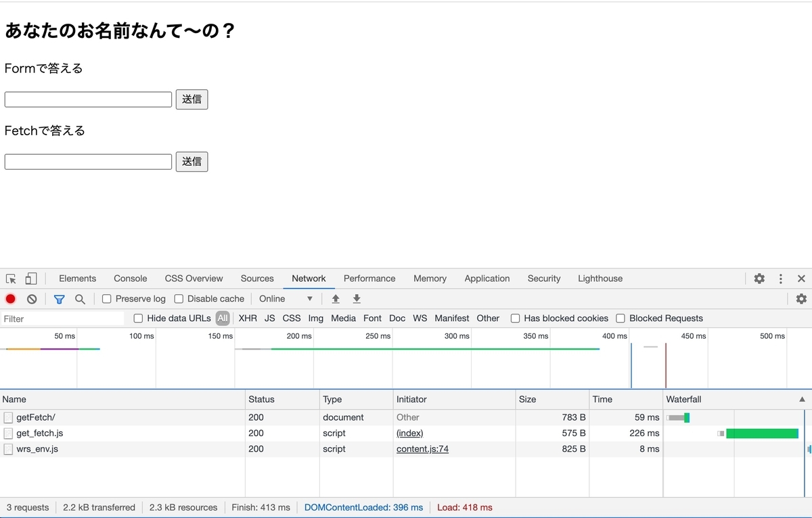
Task: Open DevTools more options kebab menu
Action: point(781,279)
